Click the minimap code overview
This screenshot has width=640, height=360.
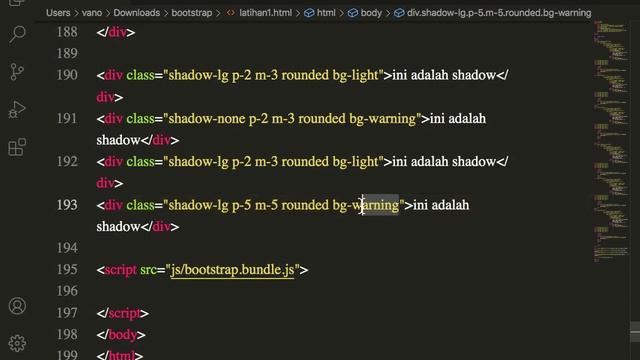pos(611,141)
